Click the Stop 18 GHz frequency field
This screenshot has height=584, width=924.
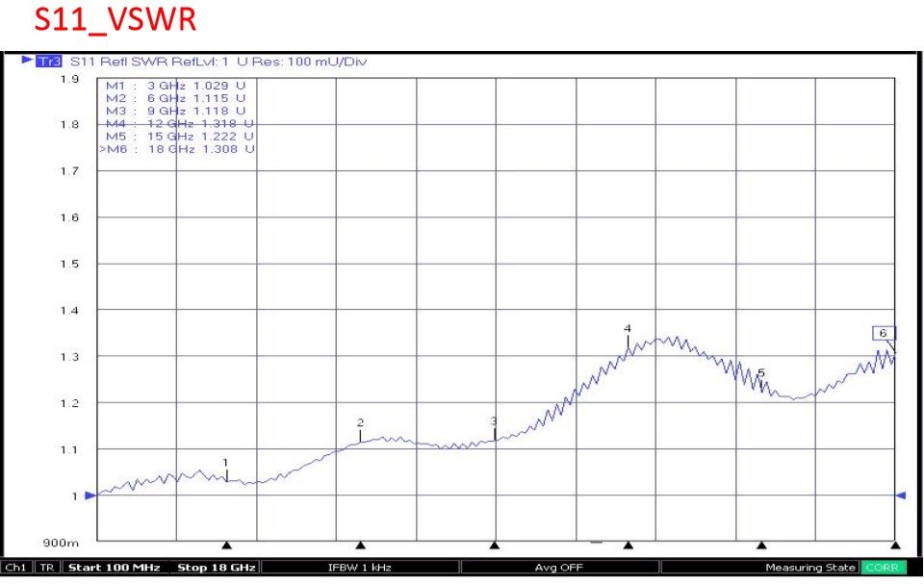coord(216,568)
